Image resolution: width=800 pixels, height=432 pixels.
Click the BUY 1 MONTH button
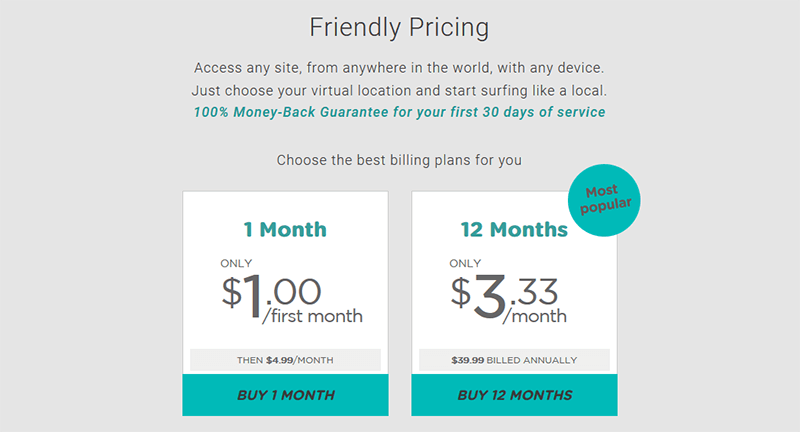285,395
